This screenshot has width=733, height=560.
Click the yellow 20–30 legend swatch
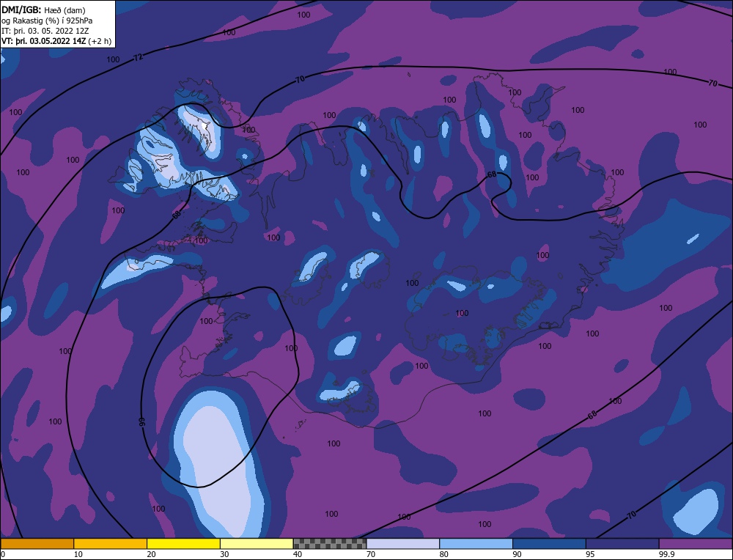click(x=183, y=544)
